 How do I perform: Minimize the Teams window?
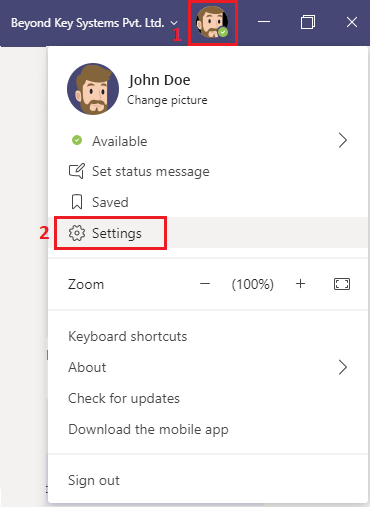pyautogui.click(x=264, y=22)
